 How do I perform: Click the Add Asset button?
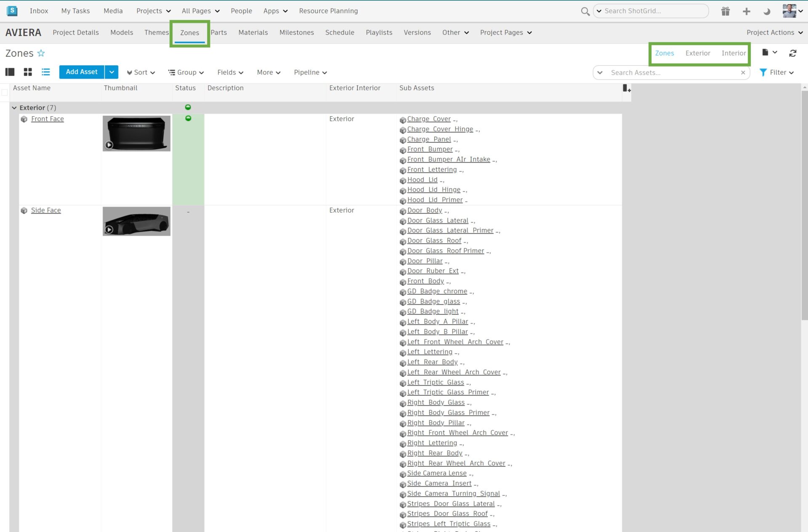[x=81, y=72]
